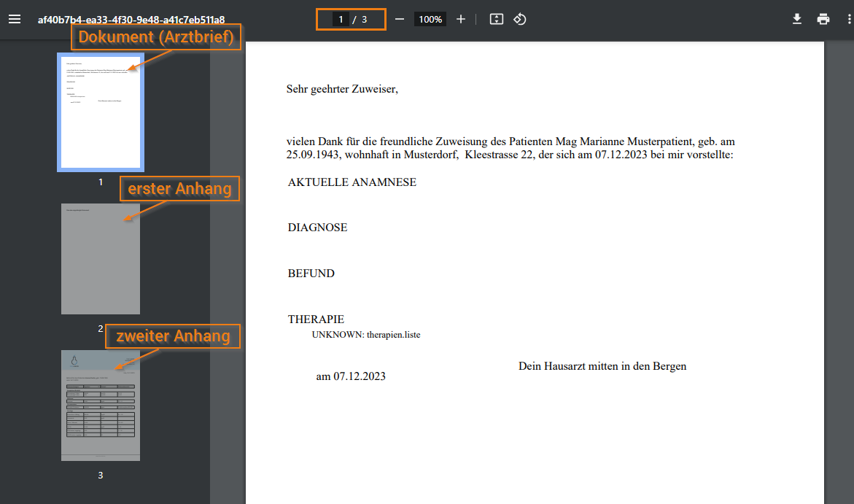Increase zoom with the plus control

(461, 19)
